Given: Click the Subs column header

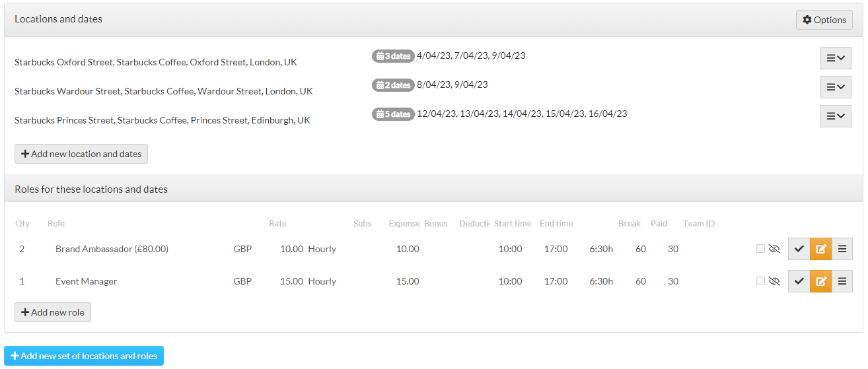Looking at the screenshot, I should pyautogui.click(x=363, y=224).
